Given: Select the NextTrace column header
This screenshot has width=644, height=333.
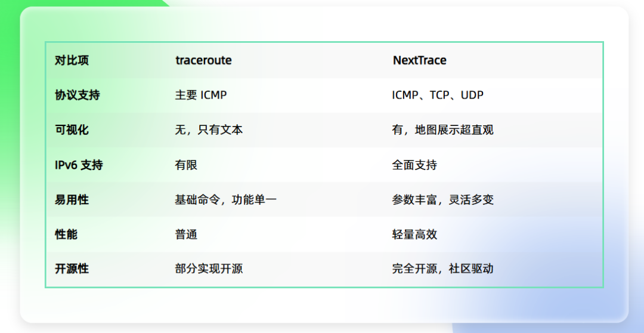Looking at the screenshot, I should 419,60.
